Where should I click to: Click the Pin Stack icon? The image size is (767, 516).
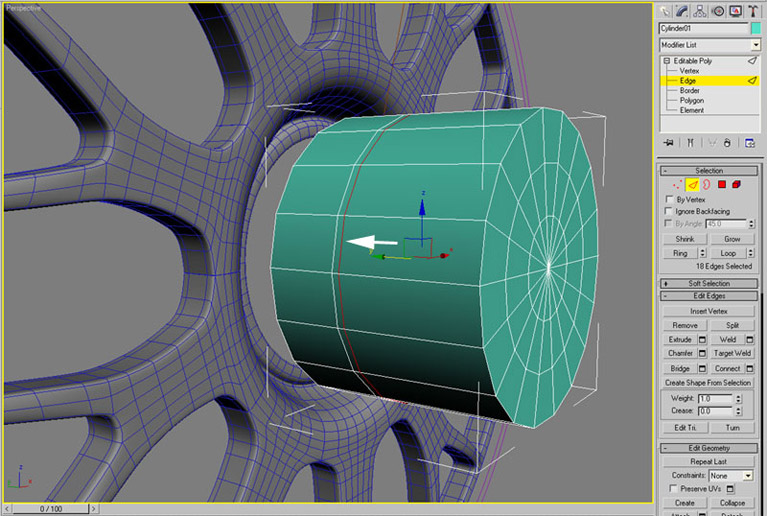point(667,143)
